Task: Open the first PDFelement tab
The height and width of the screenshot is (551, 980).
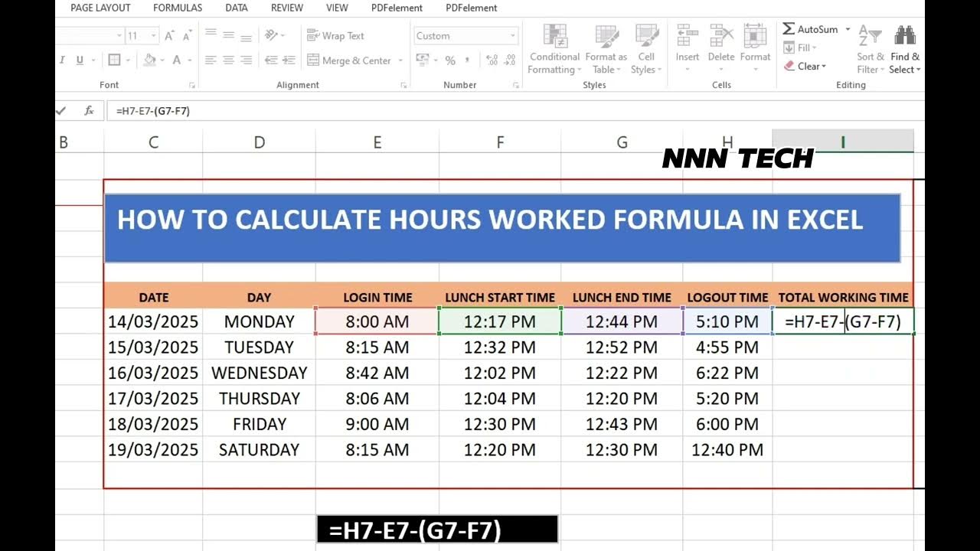Action: (x=397, y=8)
